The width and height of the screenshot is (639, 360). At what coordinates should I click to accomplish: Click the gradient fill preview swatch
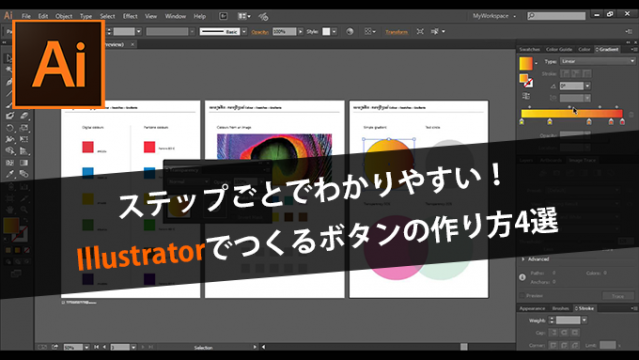(x=526, y=63)
